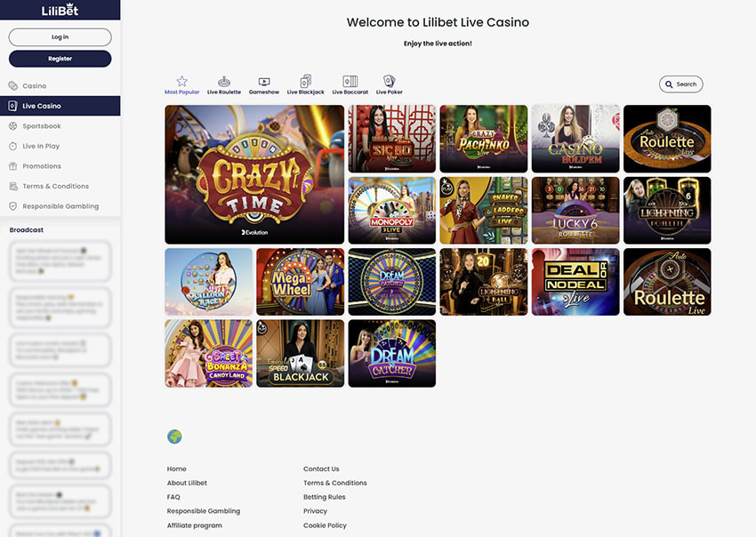
Task: Select the Live Baccarat icon
Action: 350,81
